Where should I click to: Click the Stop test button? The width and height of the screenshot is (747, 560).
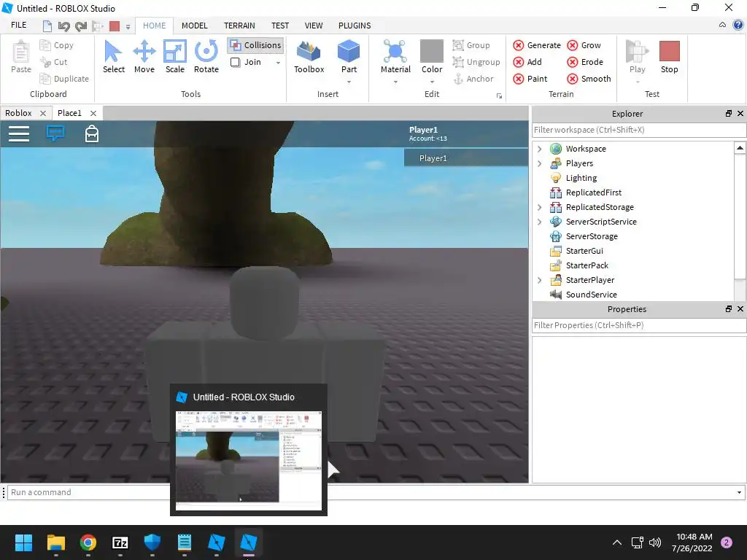(x=670, y=57)
